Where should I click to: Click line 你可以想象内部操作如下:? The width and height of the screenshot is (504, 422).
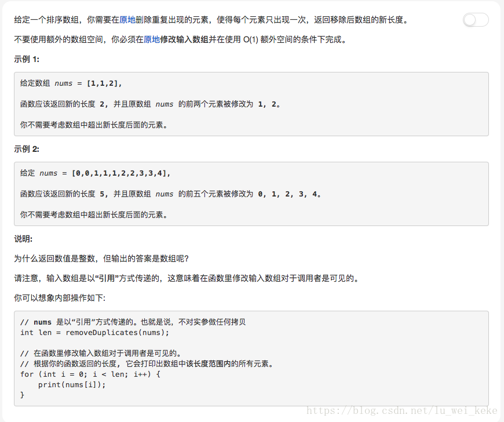(x=60, y=298)
